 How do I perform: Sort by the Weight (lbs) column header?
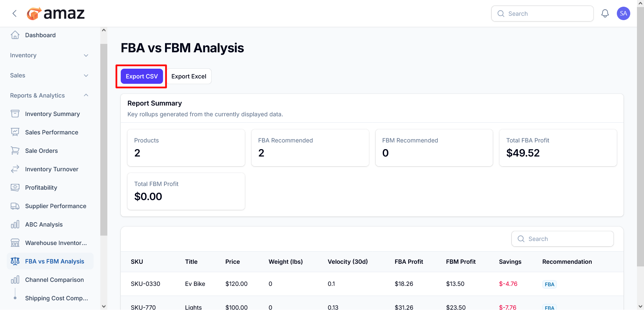pos(285,262)
